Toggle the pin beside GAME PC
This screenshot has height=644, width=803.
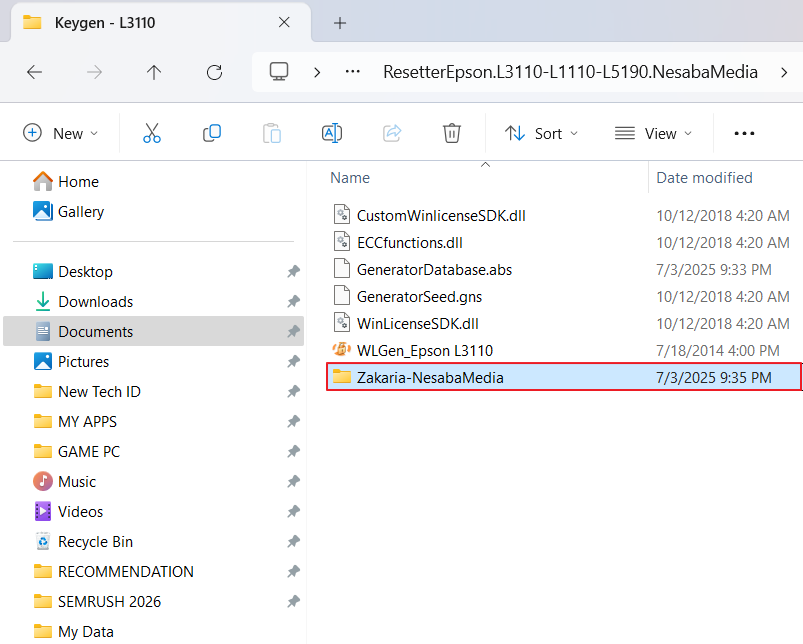coord(293,452)
